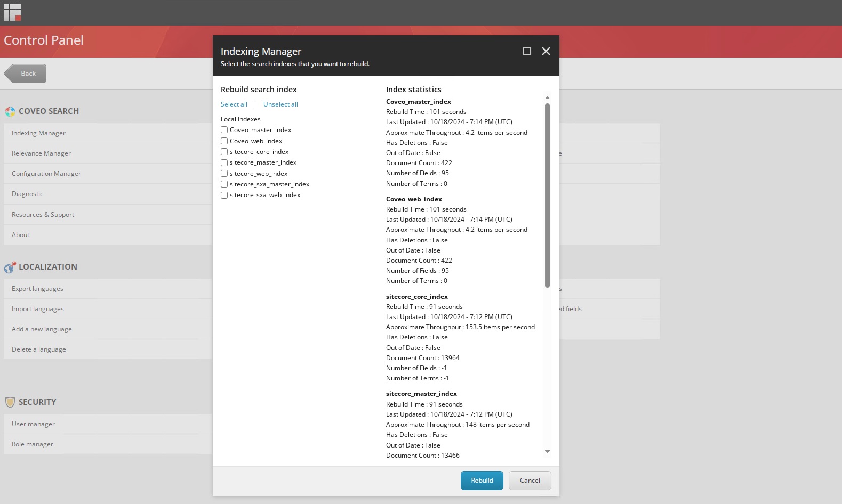The height and width of the screenshot is (504, 842).
Task: Click the sitecore_core_index statistics heading
Action: pos(417,297)
